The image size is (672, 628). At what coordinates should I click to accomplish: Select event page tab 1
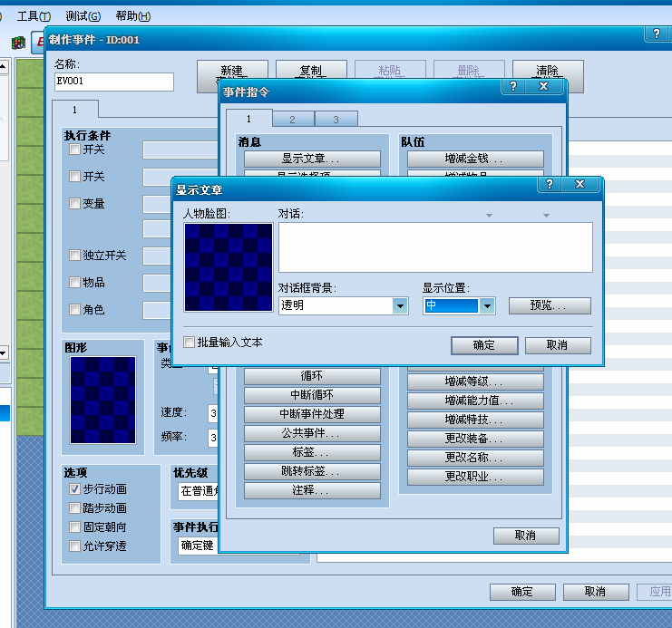[74, 110]
